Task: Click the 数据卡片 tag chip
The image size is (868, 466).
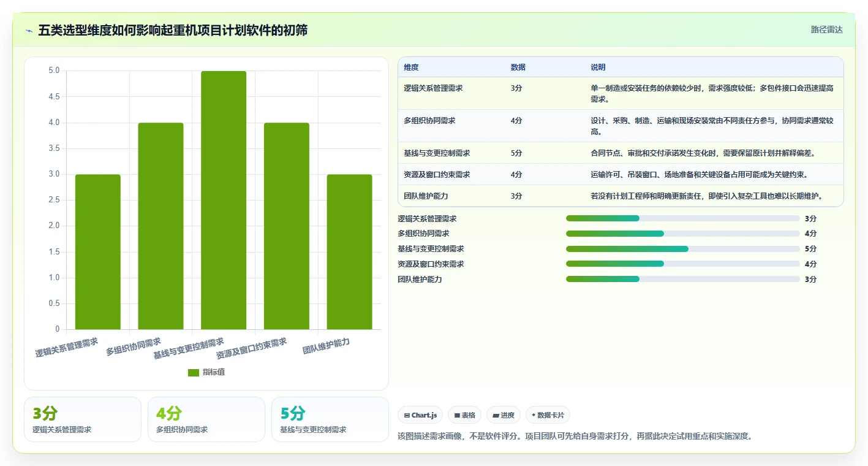Action: click(x=548, y=415)
